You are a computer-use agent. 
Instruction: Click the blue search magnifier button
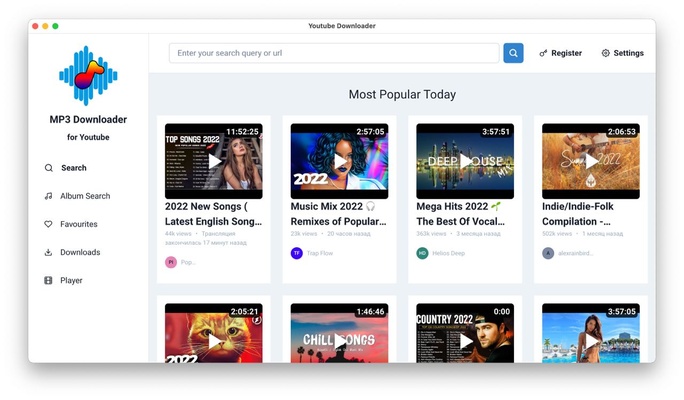[513, 53]
